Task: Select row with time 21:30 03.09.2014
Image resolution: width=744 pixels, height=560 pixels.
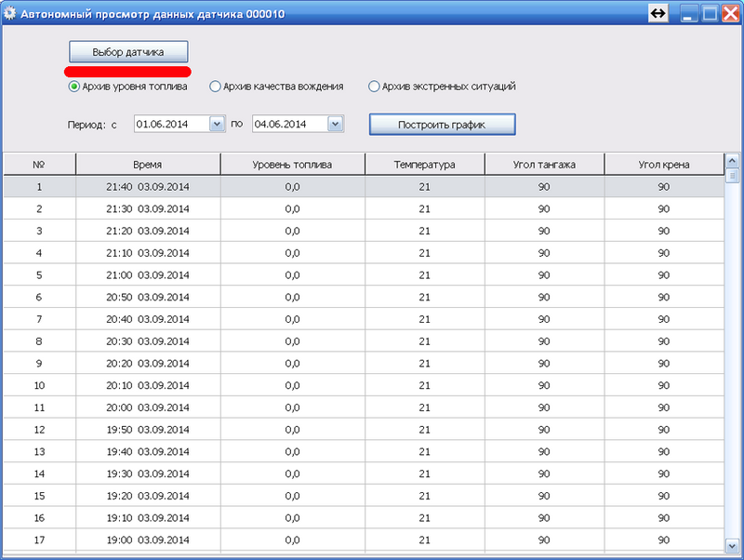Action: (x=364, y=208)
